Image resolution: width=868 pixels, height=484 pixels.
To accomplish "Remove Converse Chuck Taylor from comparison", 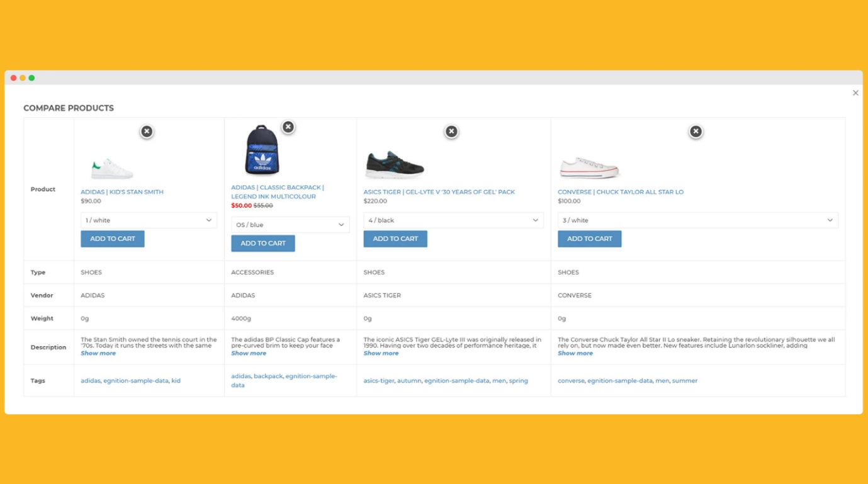I will [696, 132].
